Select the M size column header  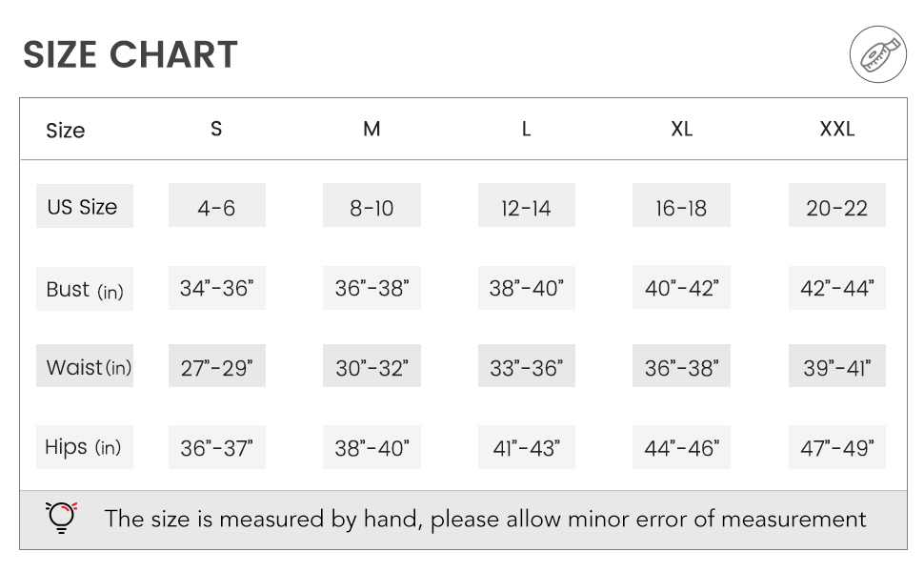point(372,129)
